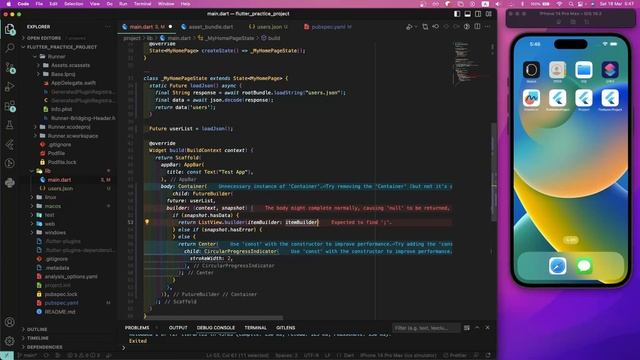Image resolution: width=640 pixels, height=360 pixels.
Task: Open the Terminal menu in menu bar
Action: pyautogui.click(x=142, y=4)
